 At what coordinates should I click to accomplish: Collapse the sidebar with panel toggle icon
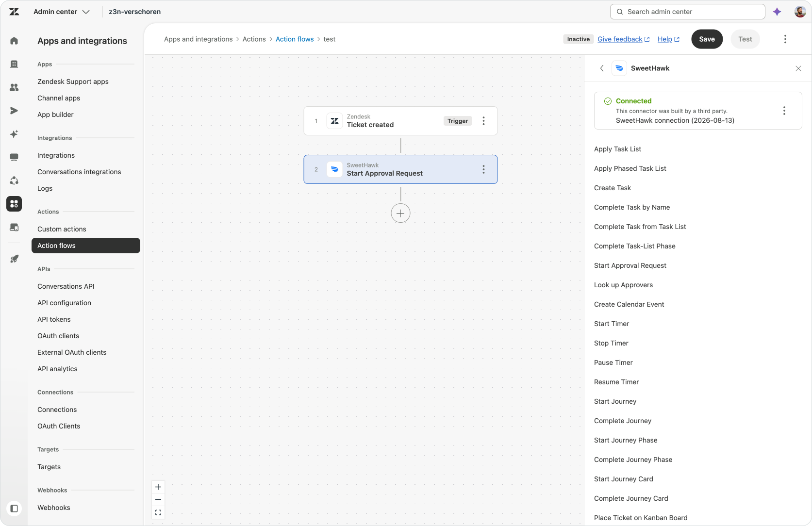[14, 509]
